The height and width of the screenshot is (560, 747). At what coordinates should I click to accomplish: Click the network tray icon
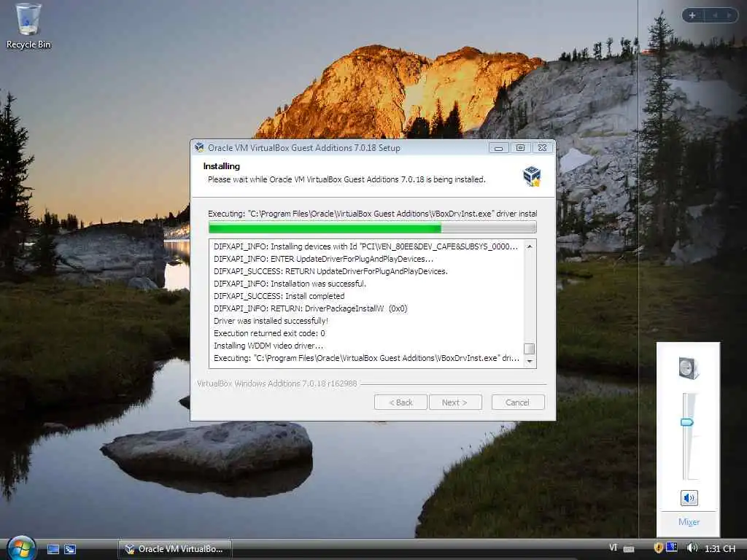672,548
